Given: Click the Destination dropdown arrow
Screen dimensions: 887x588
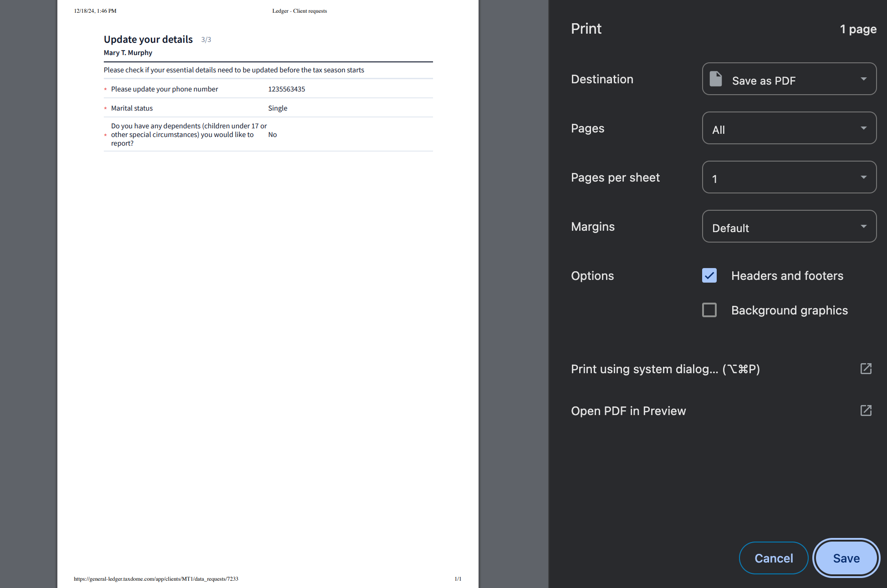Looking at the screenshot, I should (863, 79).
